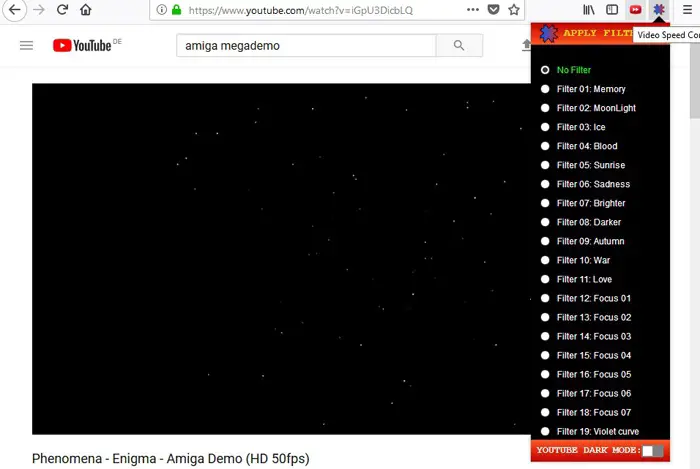Click the YouTube upload icon

[526, 46]
